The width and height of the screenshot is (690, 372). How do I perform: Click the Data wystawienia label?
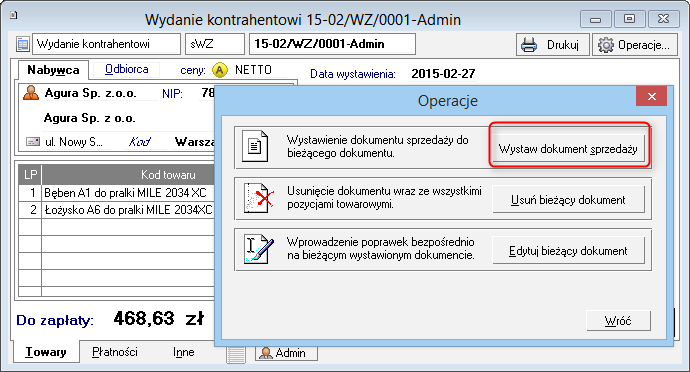coord(352,74)
